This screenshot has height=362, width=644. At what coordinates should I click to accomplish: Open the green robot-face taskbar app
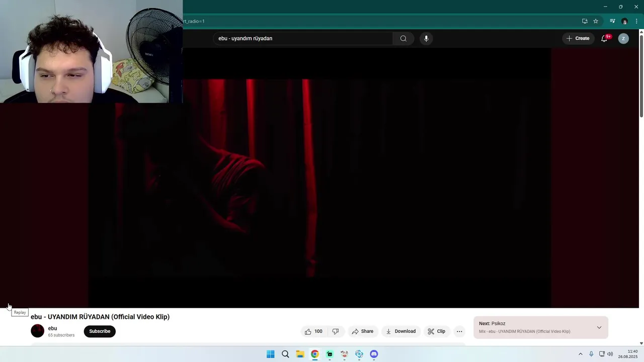[x=330, y=354]
